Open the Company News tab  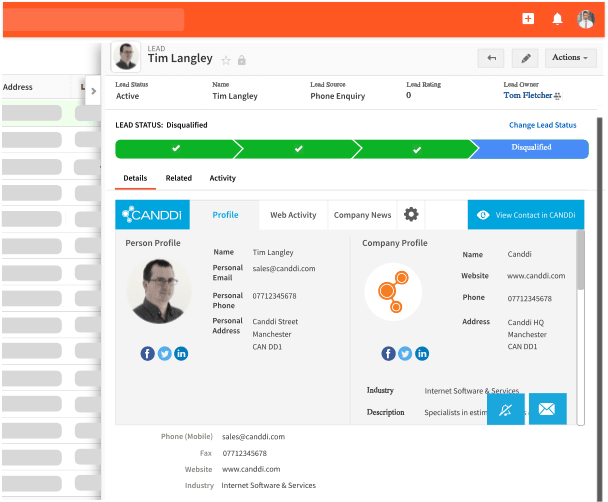click(x=363, y=215)
